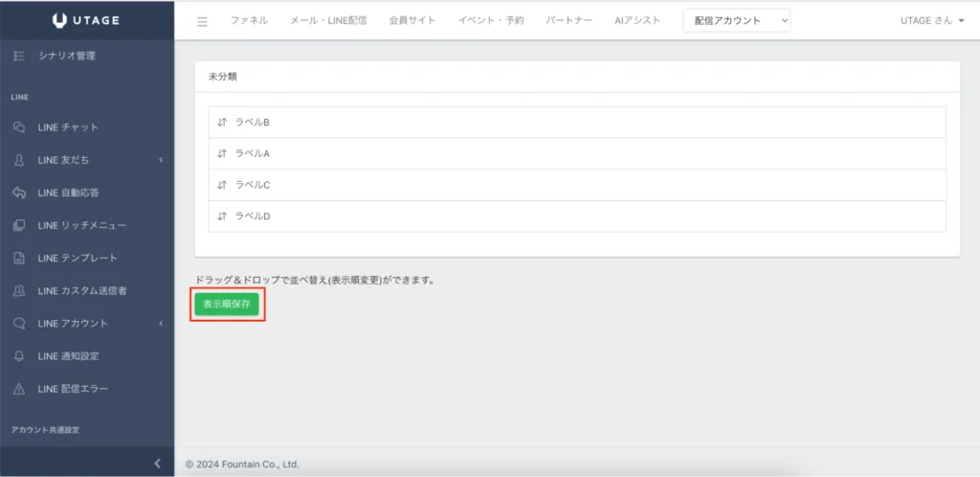Viewport: 980px width, 477px height.
Task: Select the ラベルB row text
Action: point(252,123)
